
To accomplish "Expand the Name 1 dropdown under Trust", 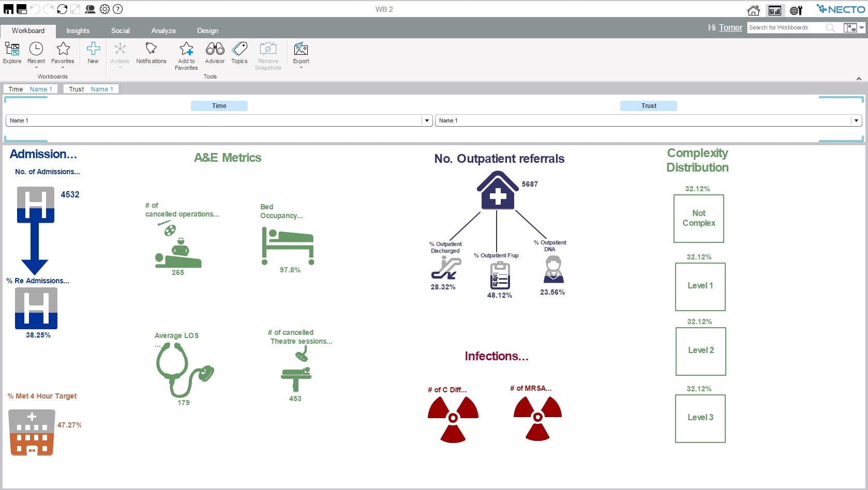I will (x=855, y=120).
